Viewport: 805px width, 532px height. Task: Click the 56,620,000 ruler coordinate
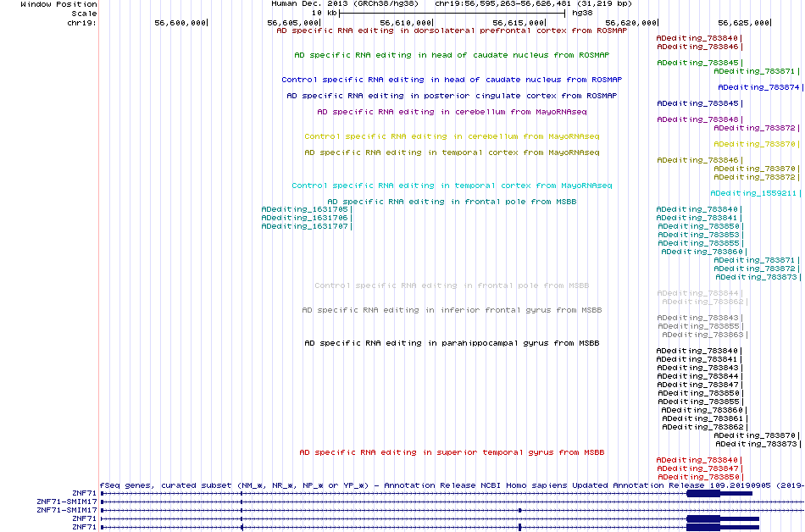(x=631, y=23)
